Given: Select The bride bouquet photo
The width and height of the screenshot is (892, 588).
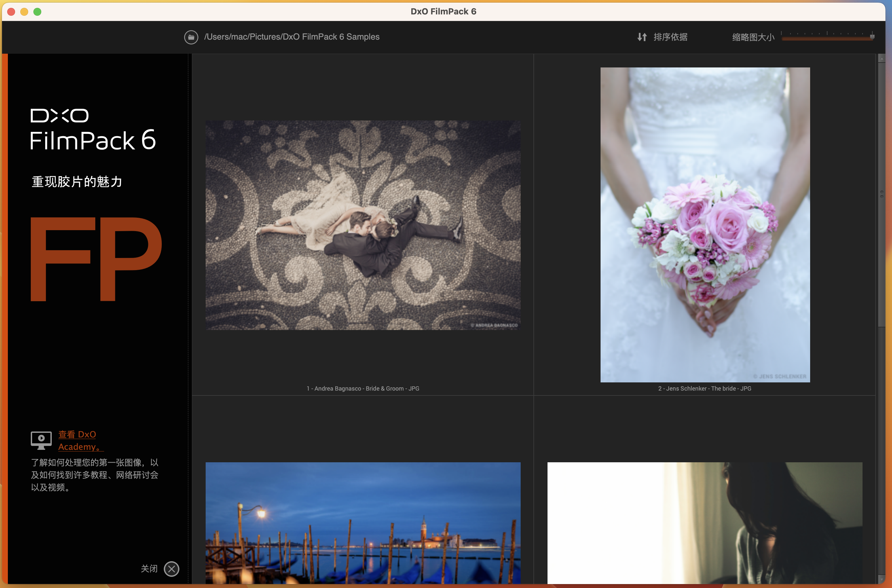Looking at the screenshot, I should pyautogui.click(x=705, y=225).
